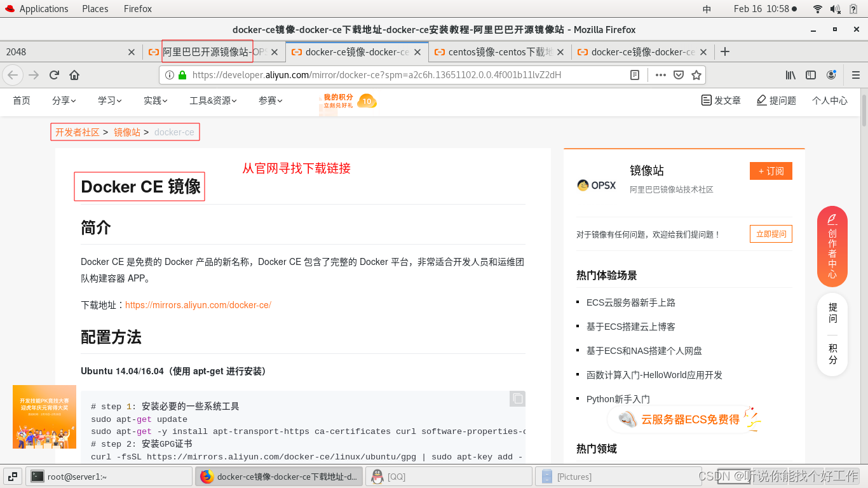Close the 阿里巴巴开源镜像站 tab
Screen dimensions: 868x488
pos(275,52)
